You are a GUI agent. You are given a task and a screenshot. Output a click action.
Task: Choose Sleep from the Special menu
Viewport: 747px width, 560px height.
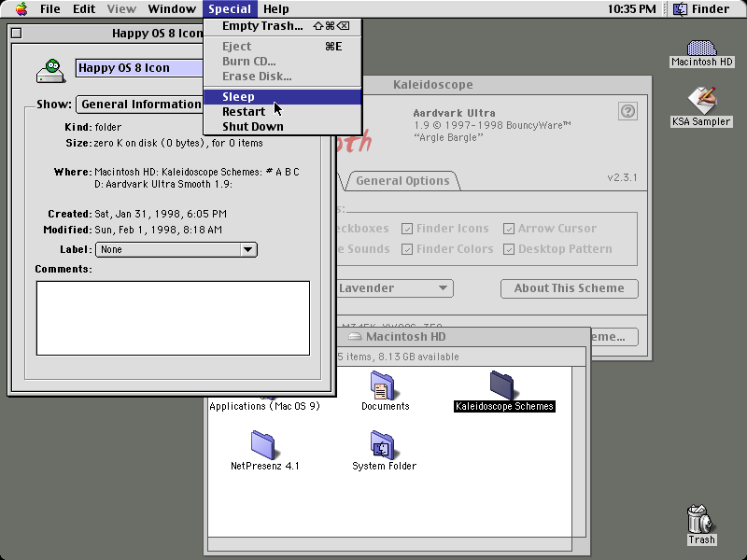tap(283, 97)
